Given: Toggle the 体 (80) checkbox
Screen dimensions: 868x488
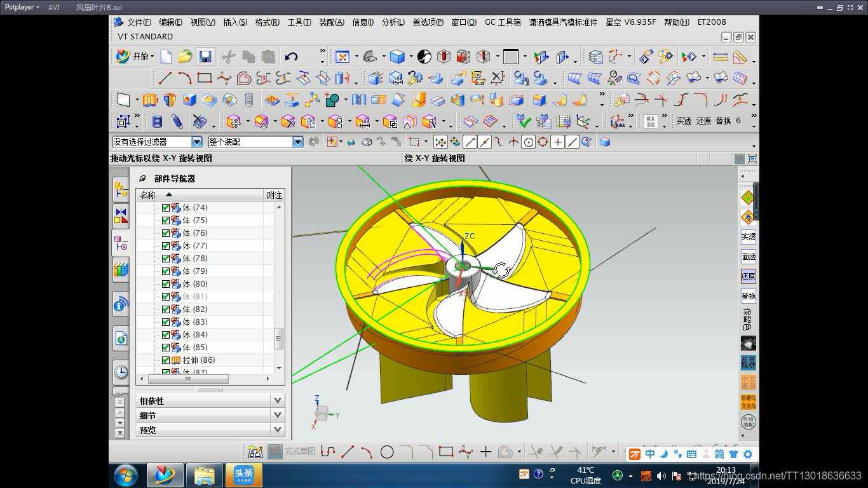Looking at the screenshot, I should 166,284.
